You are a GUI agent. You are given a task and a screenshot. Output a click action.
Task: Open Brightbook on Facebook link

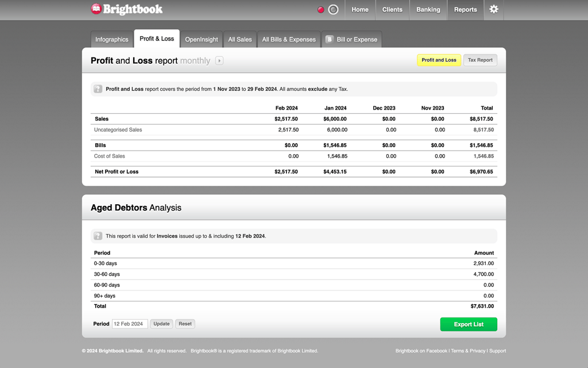click(x=421, y=351)
